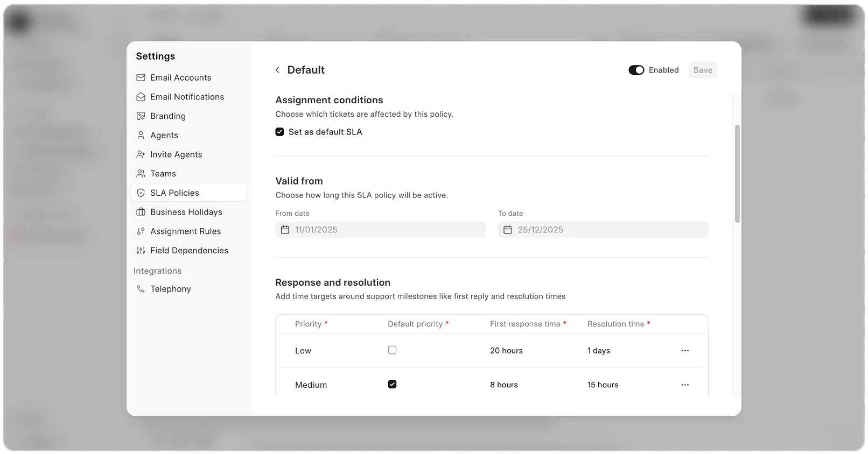Uncheck the Medium default priority checkbox
This screenshot has height=454, width=868.
[392, 384]
